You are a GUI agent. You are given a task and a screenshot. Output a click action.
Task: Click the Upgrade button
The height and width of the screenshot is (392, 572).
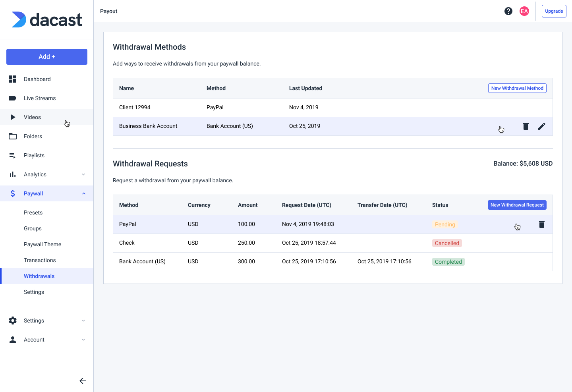[x=554, y=11]
